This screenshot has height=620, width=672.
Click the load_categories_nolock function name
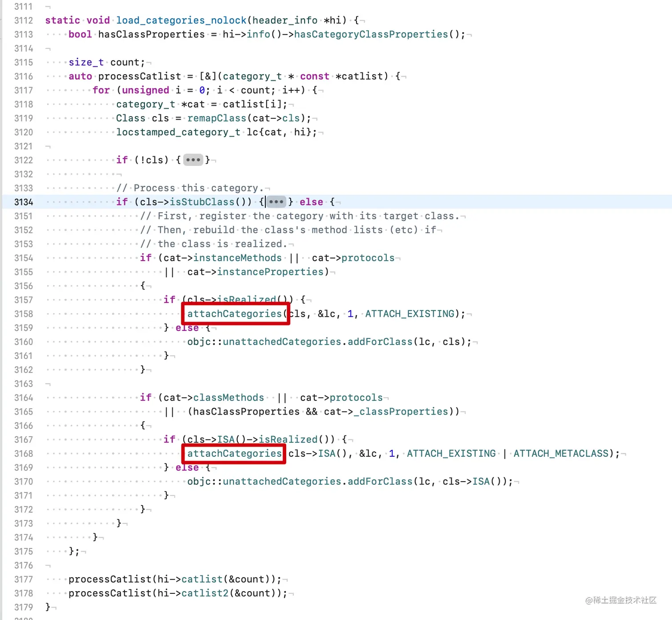181,20
